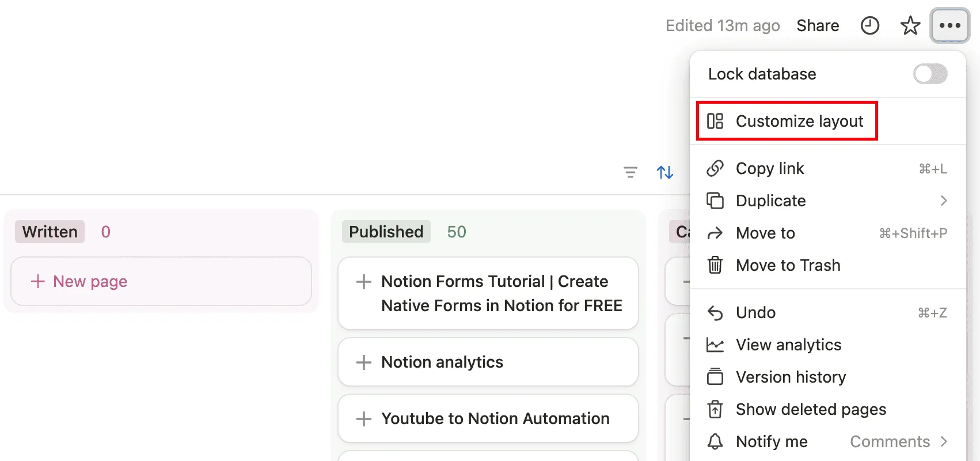Open Notify me Comments dropdown
The height and width of the screenshot is (461, 980).
click(898, 441)
